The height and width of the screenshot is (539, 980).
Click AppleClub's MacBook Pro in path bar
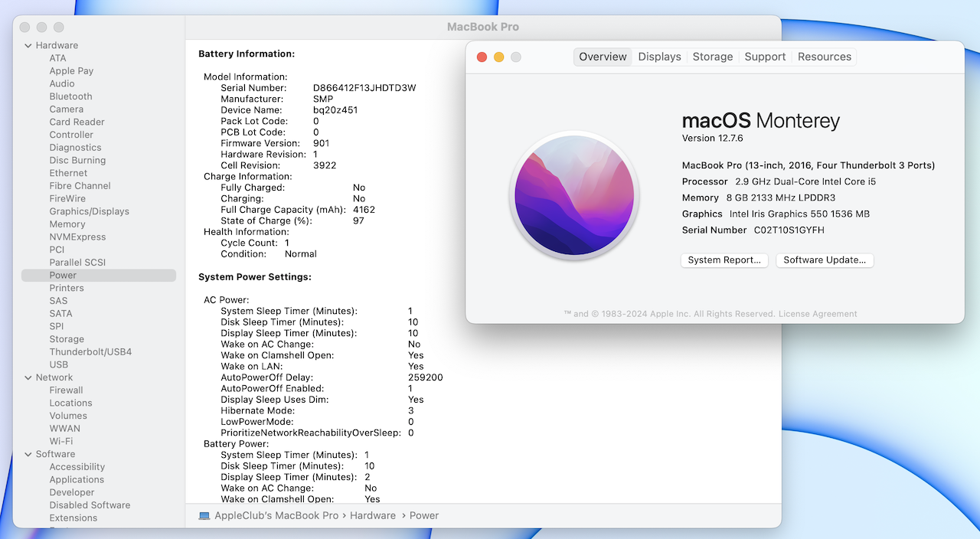[276, 516]
